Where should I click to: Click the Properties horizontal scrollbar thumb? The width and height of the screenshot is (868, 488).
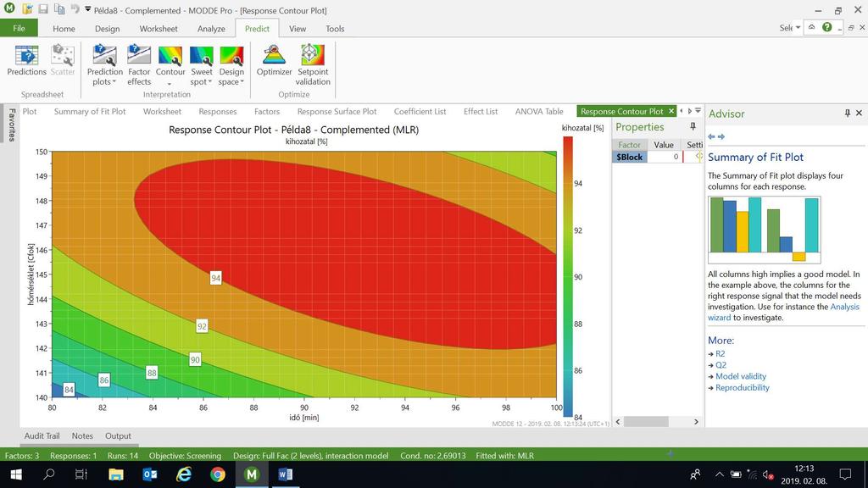[646, 422]
